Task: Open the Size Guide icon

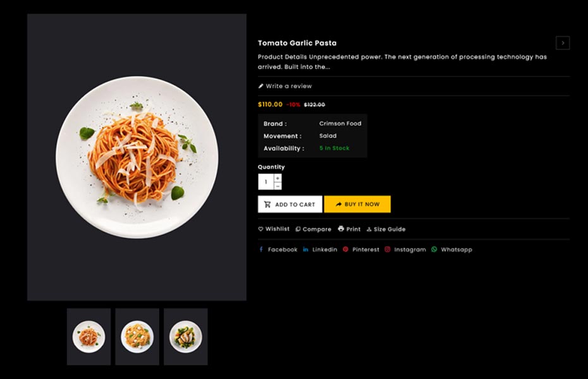Action: [x=369, y=229]
